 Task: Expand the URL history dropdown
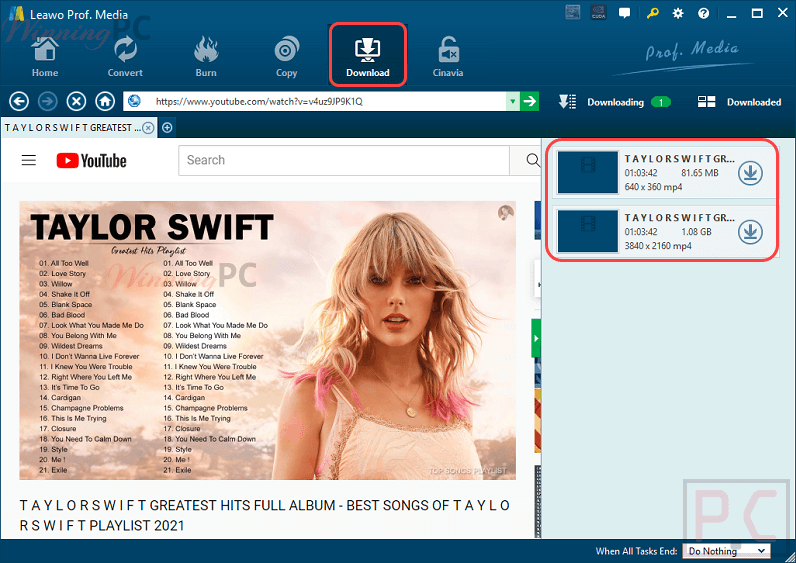[x=513, y=102]
